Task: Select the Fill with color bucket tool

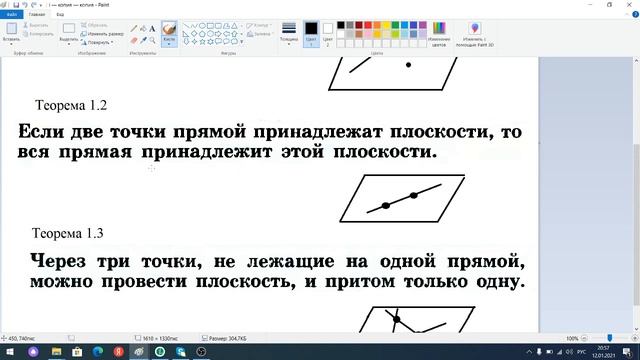Action: [143, 29]
